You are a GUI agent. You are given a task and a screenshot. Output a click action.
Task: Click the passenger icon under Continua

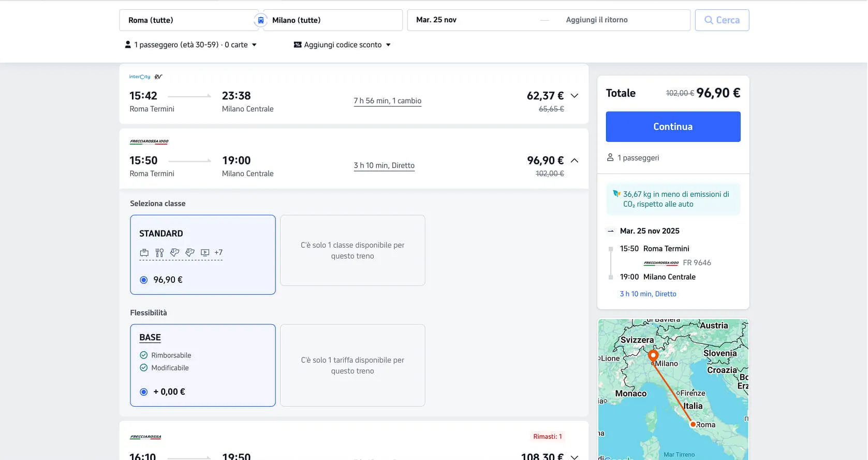610,157
